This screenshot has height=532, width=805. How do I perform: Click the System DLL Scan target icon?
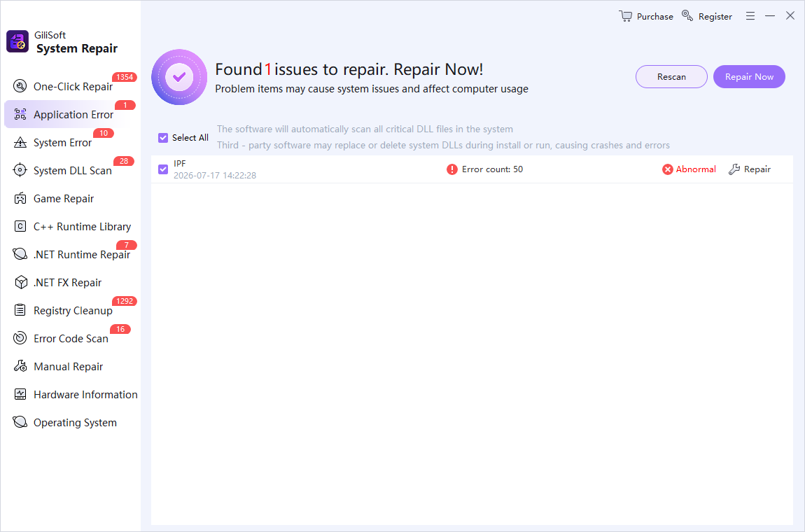(x=20, y=170)
